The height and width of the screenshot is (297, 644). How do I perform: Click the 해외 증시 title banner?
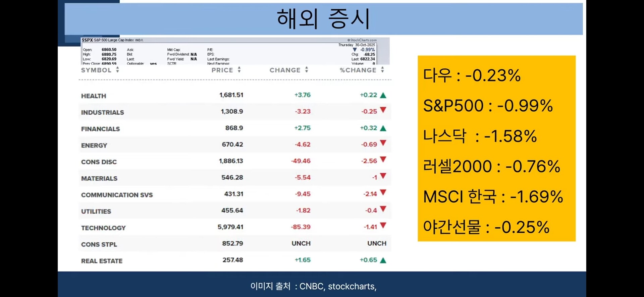324,18
